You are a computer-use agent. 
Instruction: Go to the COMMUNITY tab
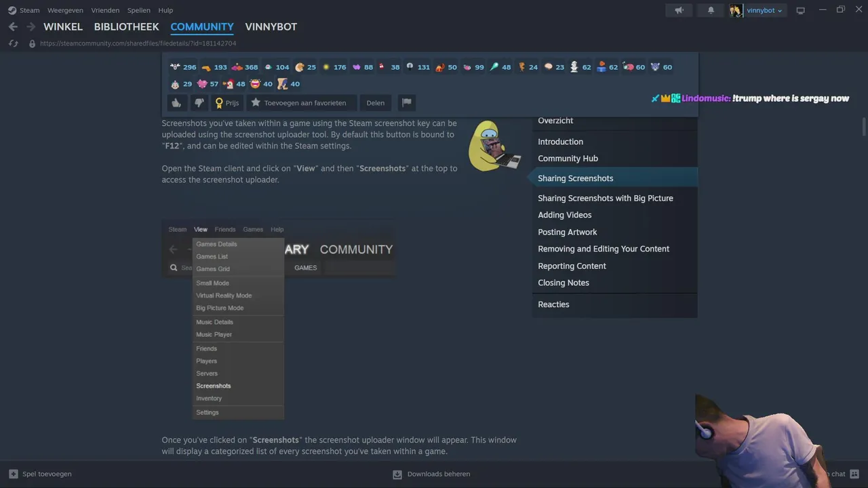click(x=202, y=26)
